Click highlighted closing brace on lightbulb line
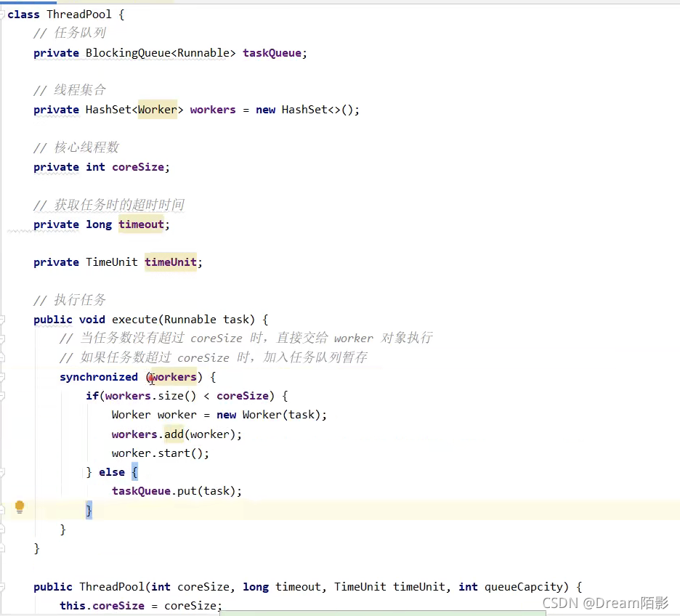The width and height of the screenshot is (680, 616). (x=89, y=510)
